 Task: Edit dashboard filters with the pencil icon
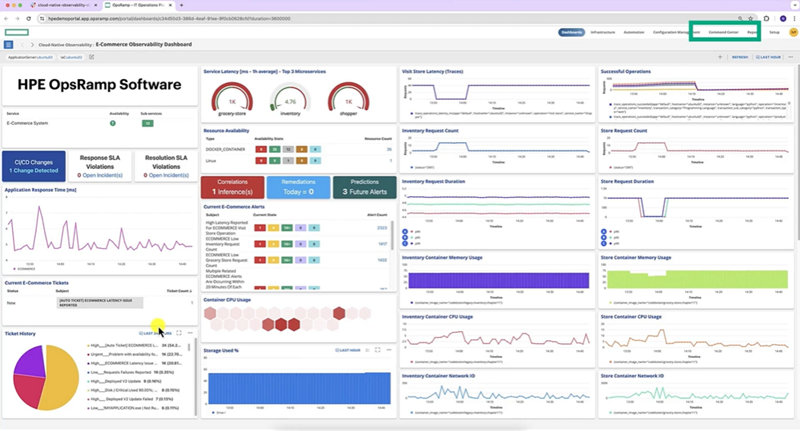pos(92,57)
